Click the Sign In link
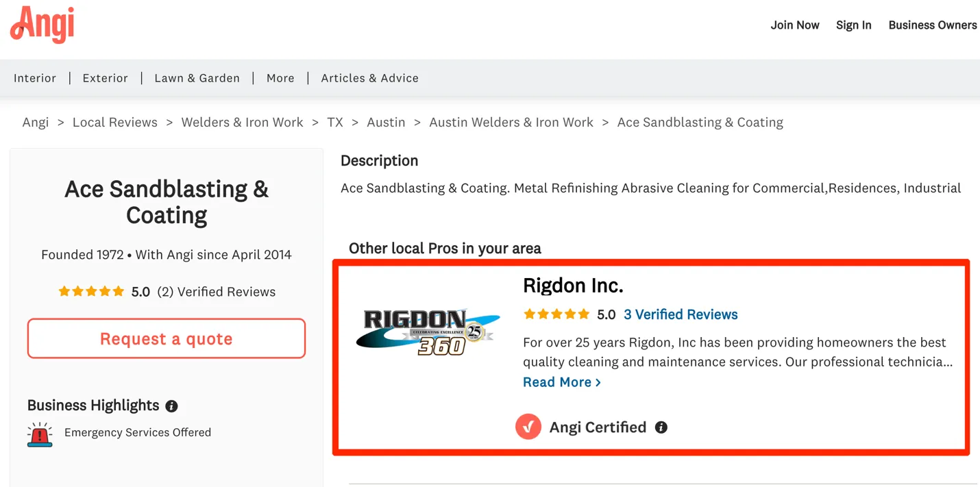The image size is (980, 487). tap(853, 25)
